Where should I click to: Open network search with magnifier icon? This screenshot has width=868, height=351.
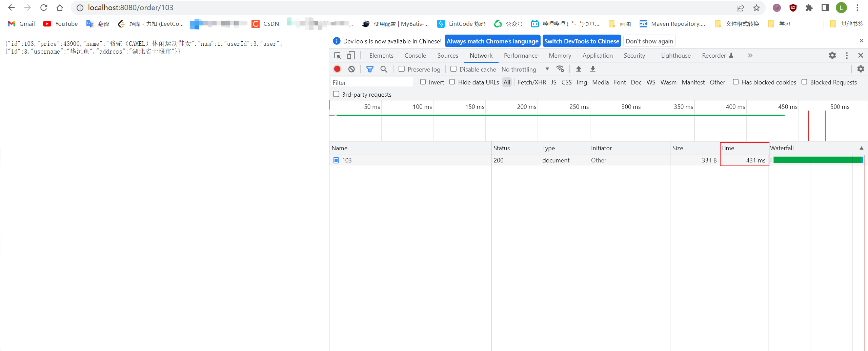pyautogui.click(x=384, y=69)
